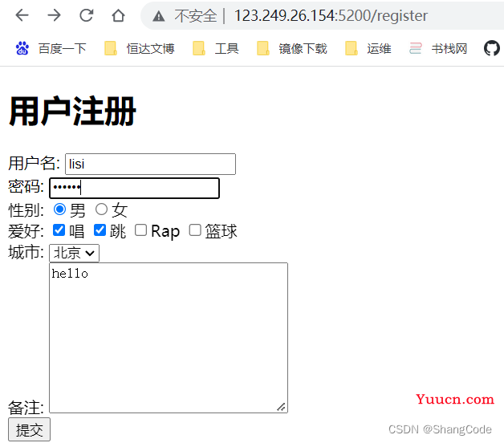Open the 书栈网 bookmark
The height and width of the screenshot is (443, 504).
tap(438, 48)
